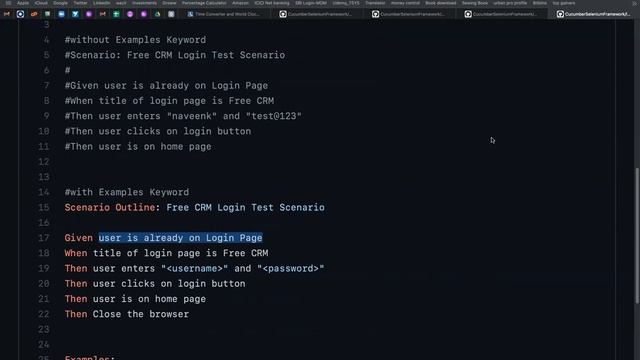This screenshot has width=640, height=360.
Task: Click line number 22 in the gutter
Action: point(44,314)
